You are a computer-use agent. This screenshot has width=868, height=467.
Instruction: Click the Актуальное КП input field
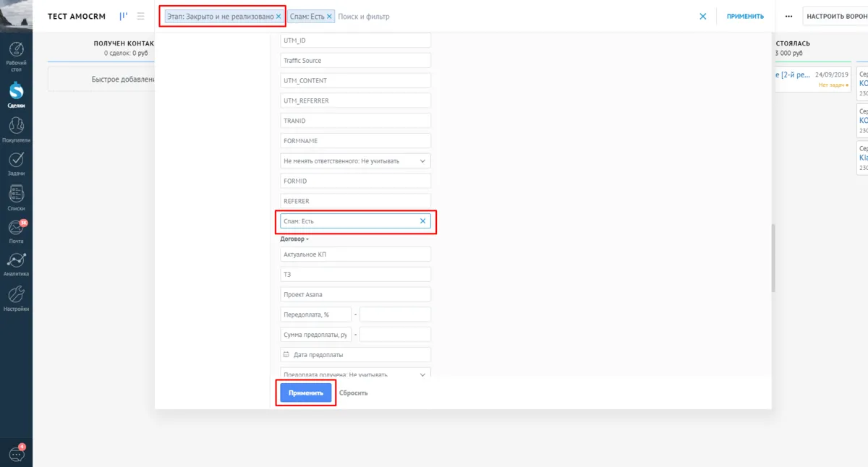coord(355,254)
